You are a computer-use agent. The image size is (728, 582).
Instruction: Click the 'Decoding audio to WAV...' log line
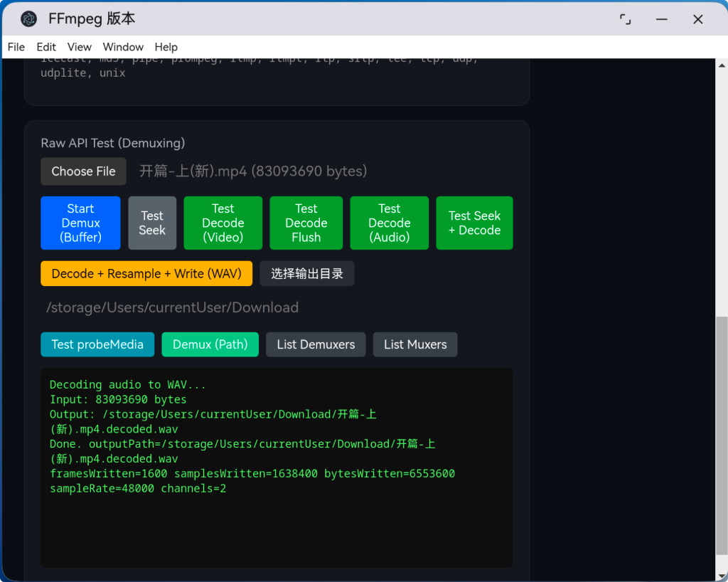coord(128,385)
